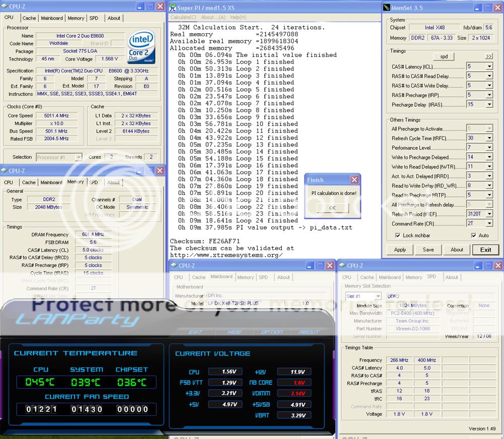
Task: Click the NB CORE voltage reading 1.6V
Action: pyautogui.click(x=294, y=383)
